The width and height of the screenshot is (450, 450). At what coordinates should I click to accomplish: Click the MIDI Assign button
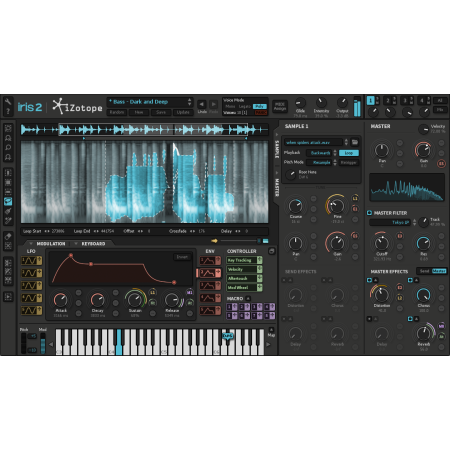point(280,106)
